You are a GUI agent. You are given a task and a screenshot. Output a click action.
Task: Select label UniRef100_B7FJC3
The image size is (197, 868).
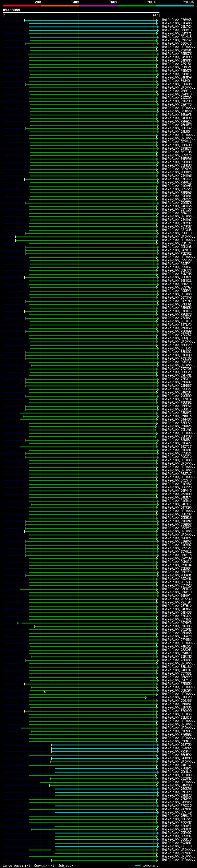coord(176,179)
